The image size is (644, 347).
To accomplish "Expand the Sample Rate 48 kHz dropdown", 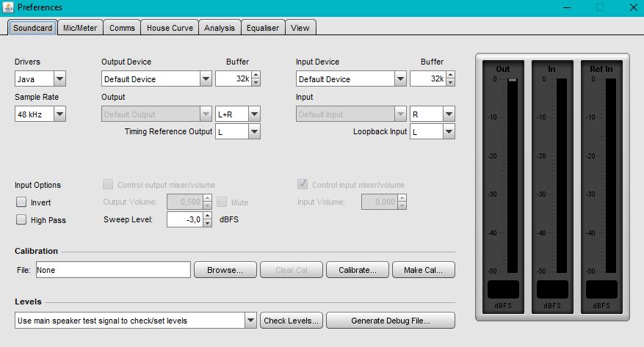I will point(59,114).
